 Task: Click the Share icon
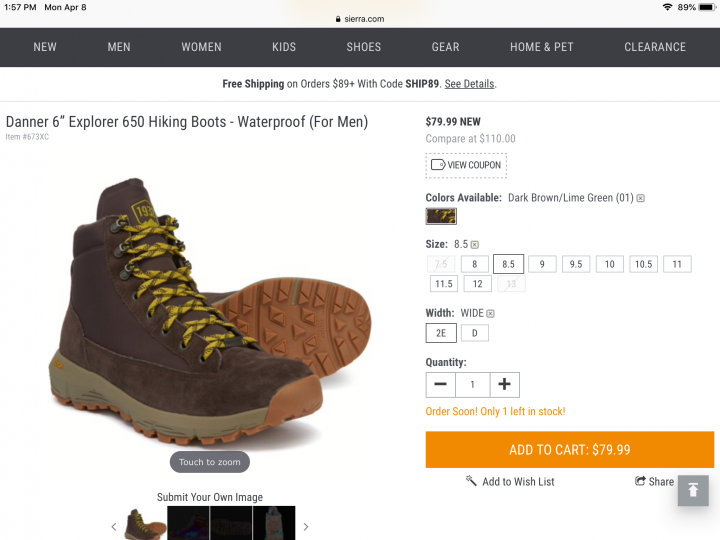640,481
